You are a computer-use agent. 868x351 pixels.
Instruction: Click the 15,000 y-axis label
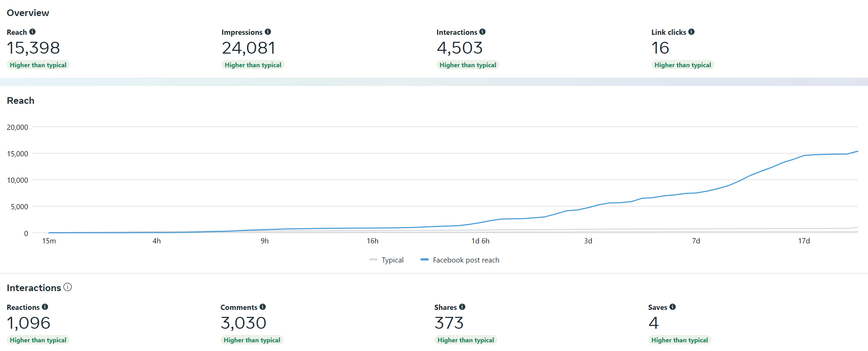pyautogui.click(x=17, y=154)
